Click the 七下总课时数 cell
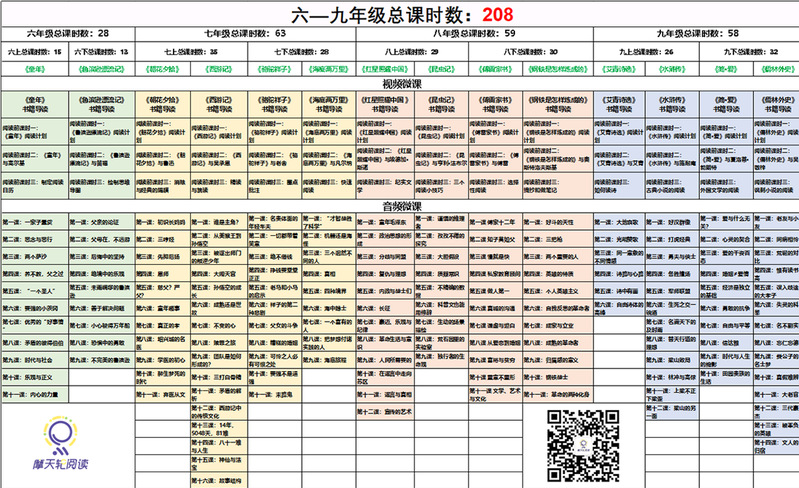This screenshot has width=799, height=488. [302, 52]
